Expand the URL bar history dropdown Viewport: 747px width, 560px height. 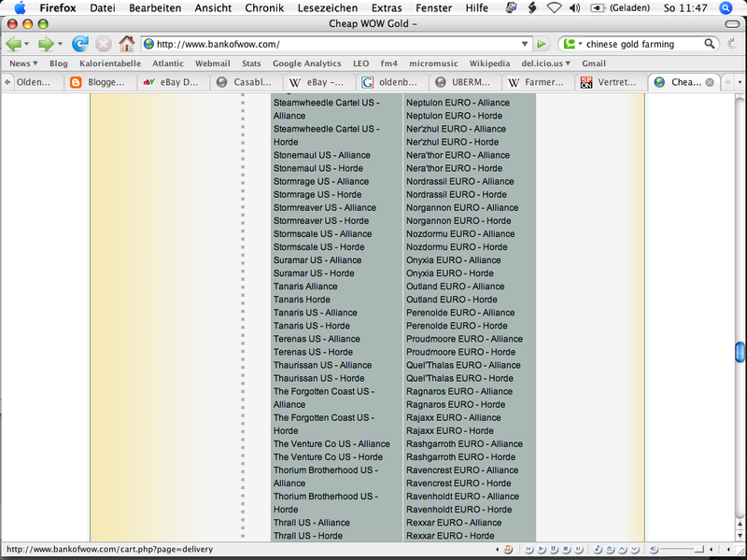[x=525, y=44]
